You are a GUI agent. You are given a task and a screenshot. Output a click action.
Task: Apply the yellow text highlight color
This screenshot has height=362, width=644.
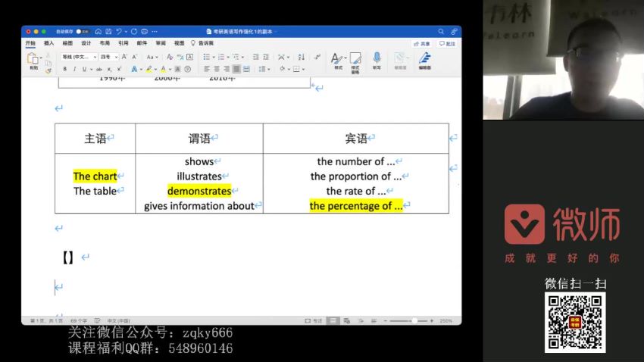(x=148, y=70)
